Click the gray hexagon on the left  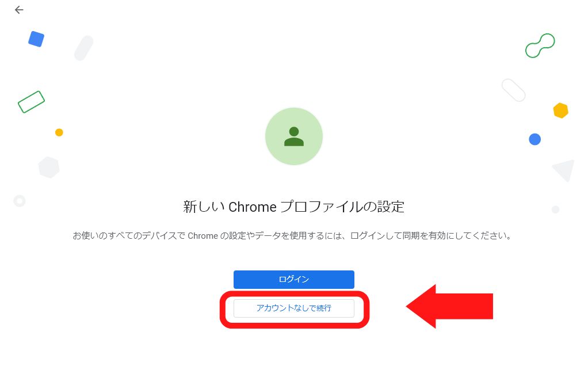point(49,167)
